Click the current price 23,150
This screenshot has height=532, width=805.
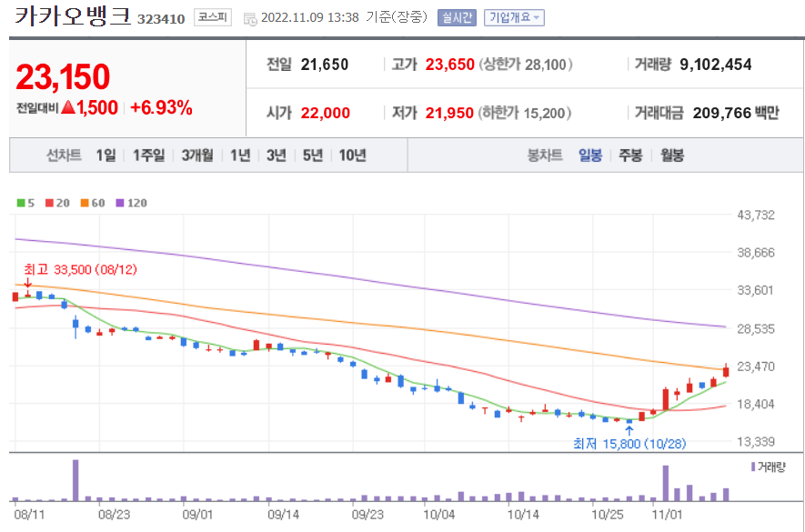tap(63, 77)
